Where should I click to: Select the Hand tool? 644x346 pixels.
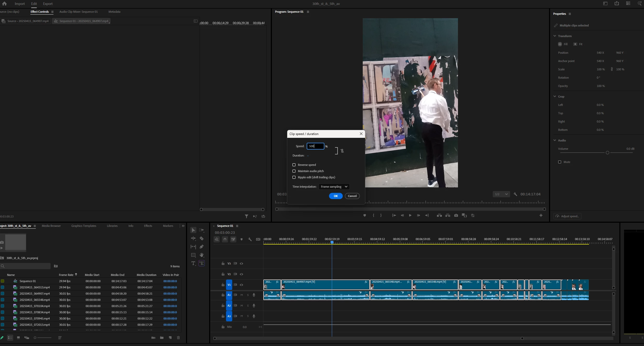[202, 255]
